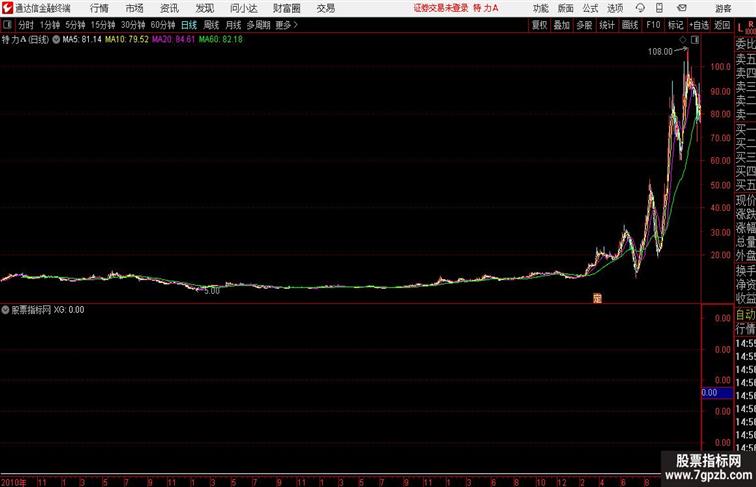Open the 选项 menu
This screenshot has height=487, width=756.
point(615,8)
